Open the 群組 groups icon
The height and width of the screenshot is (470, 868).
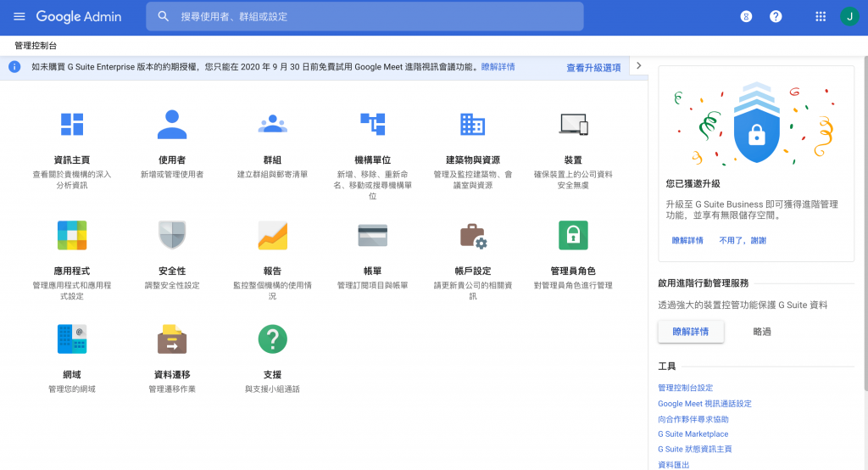tap(272, 124)
